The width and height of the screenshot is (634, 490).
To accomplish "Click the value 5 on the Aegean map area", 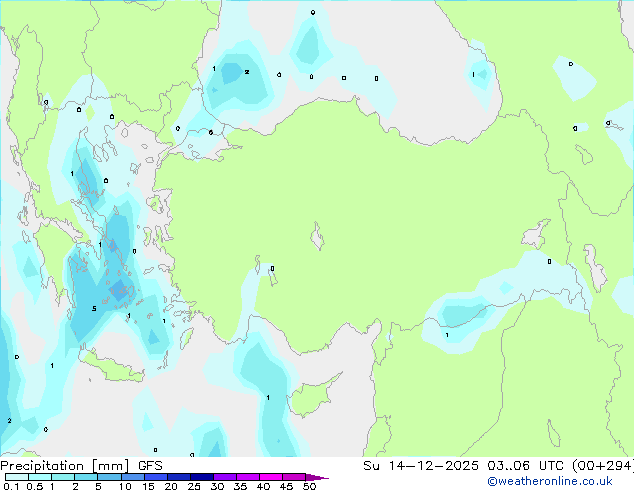I will [94, 309].
